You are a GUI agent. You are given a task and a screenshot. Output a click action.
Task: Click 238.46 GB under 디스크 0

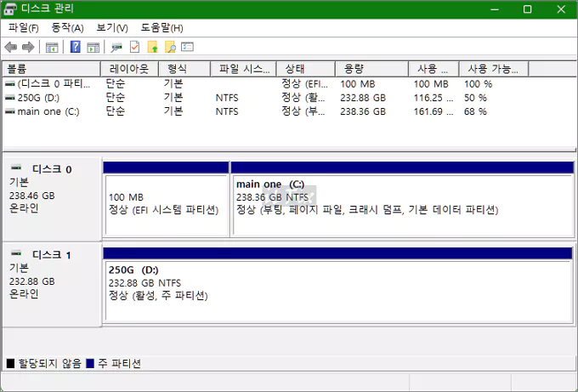32,196
